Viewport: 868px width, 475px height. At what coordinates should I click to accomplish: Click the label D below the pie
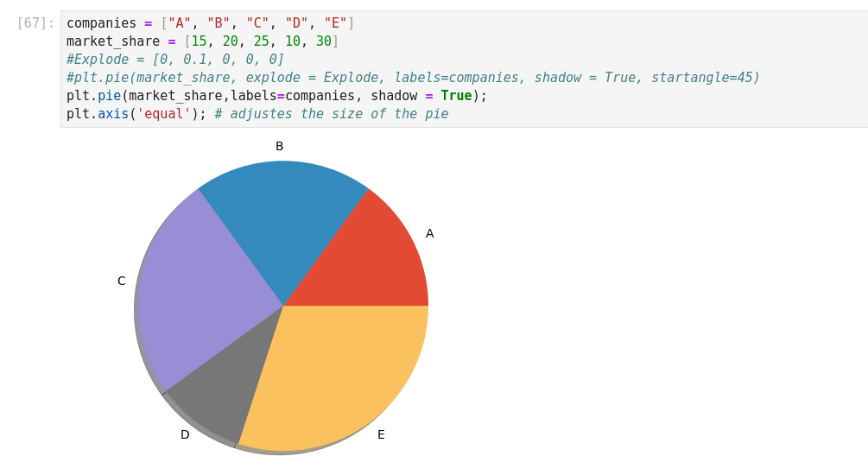[x=185, y=434]
